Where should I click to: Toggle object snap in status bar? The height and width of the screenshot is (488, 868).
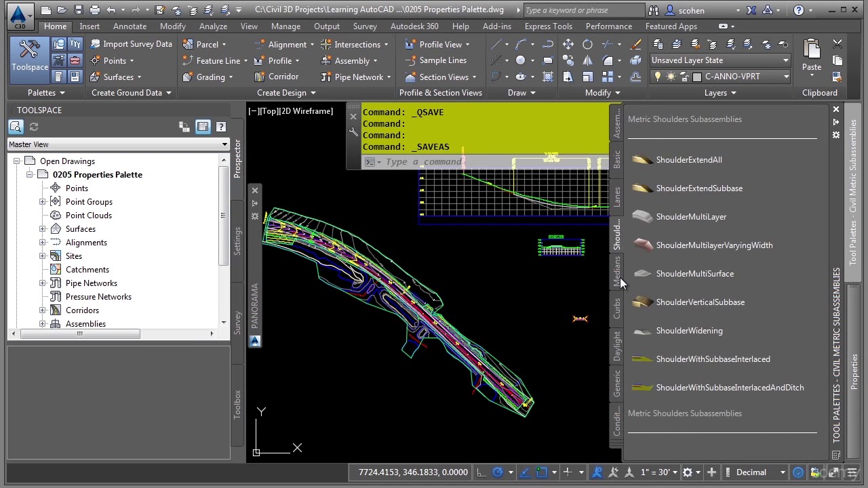click(541, 472)
